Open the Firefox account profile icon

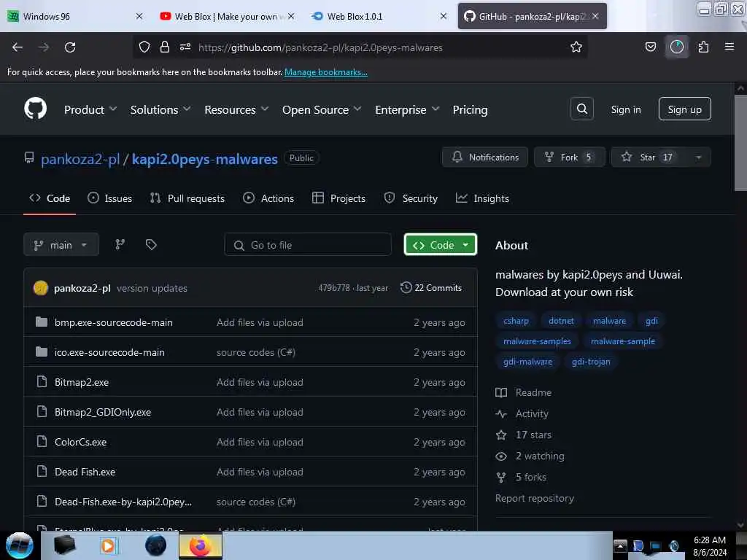[676, 47]
